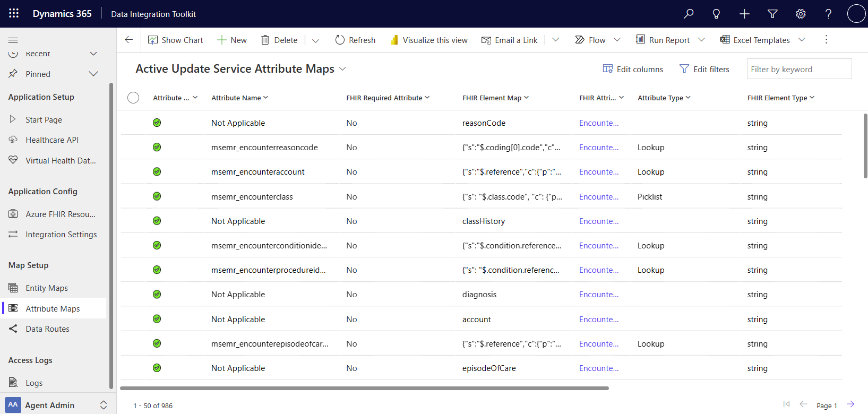Go back using the back arrow
Viewport: 868px width, 414px height.
click(128, 40)
